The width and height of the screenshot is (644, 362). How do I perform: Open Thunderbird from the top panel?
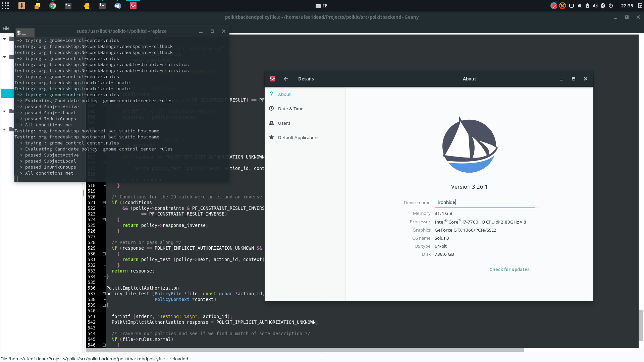tap(118, 6)
